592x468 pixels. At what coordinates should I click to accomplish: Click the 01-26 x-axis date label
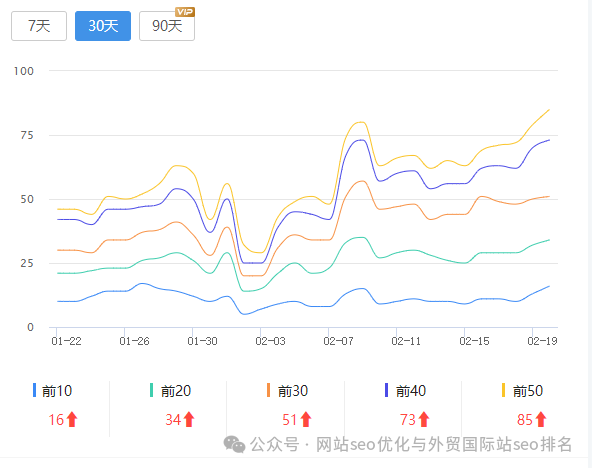tap(134, 341)
